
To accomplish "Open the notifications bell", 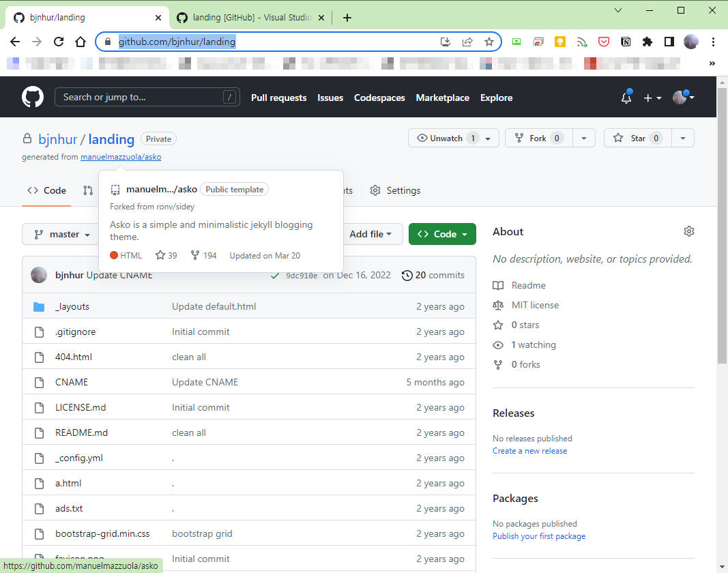I will click(x=626, y=97).
